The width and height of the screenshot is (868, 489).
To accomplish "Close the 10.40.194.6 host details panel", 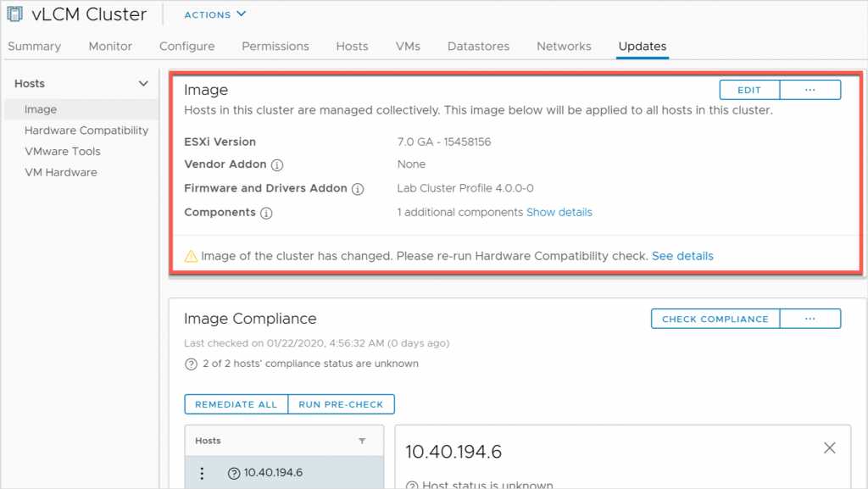I will pyautogui.click(x=829, y=447).
